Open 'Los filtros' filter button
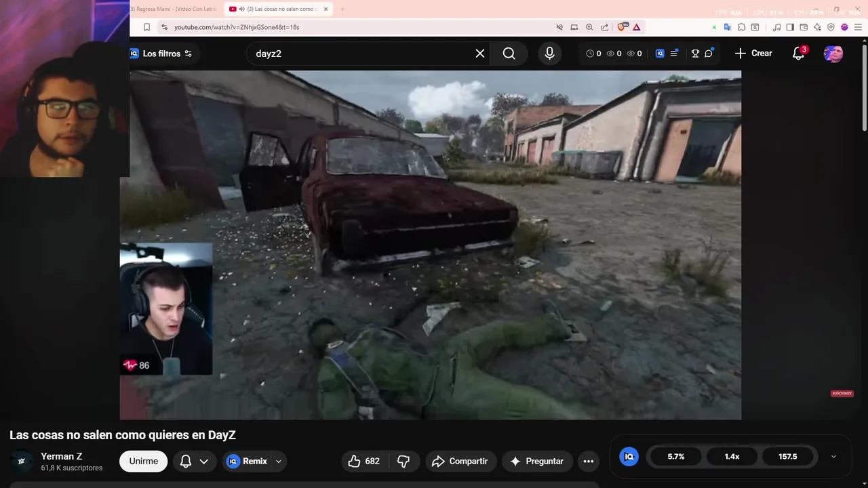Viewport: 868px width, 488px height. (161, 54)
